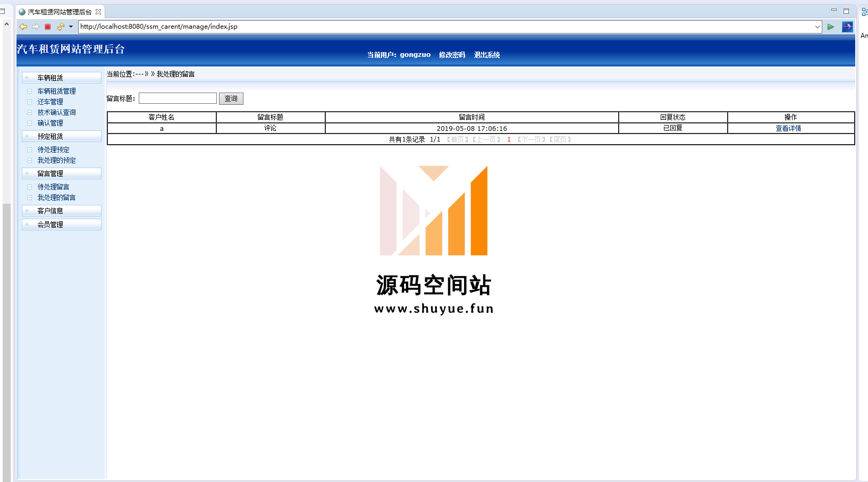Click the 我处理的留言 breadcrumb text

(175, 74)
